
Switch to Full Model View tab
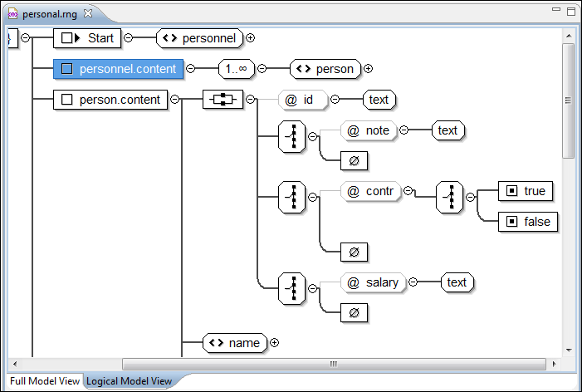click(45, 381)
